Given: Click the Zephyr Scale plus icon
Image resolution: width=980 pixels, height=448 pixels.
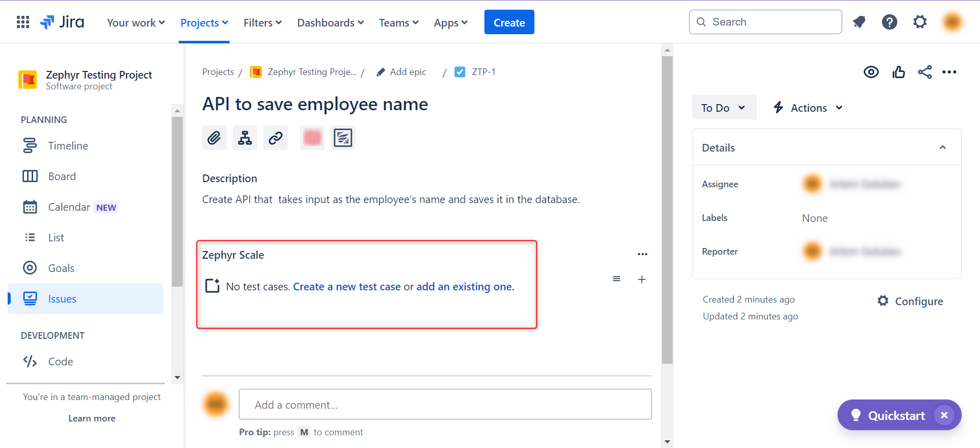Looking at the screenshot, I should [x=642, y=279].
